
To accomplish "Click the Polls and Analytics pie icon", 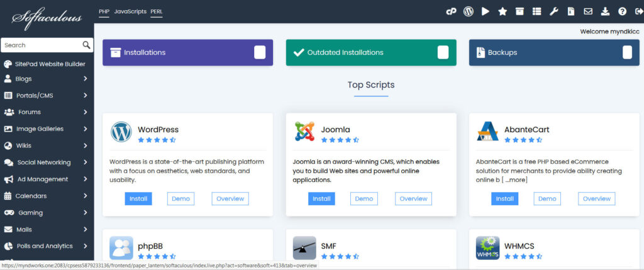I will click(x=8, y=246).
